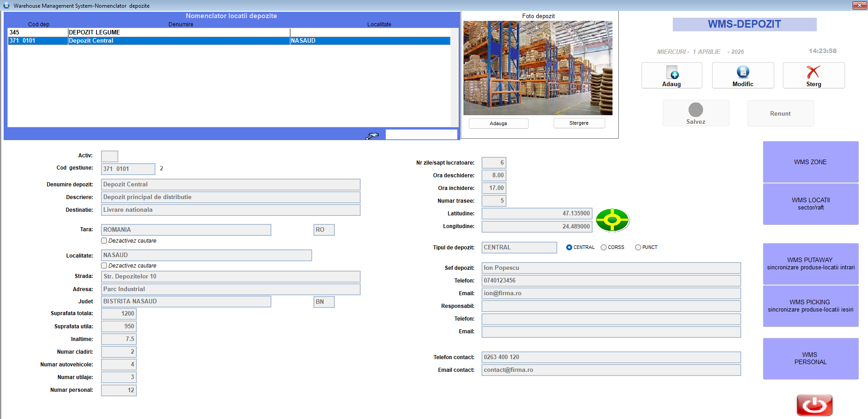
Task: Open WMS LOCATII sector/raft
Action: [x=810, y=204]
